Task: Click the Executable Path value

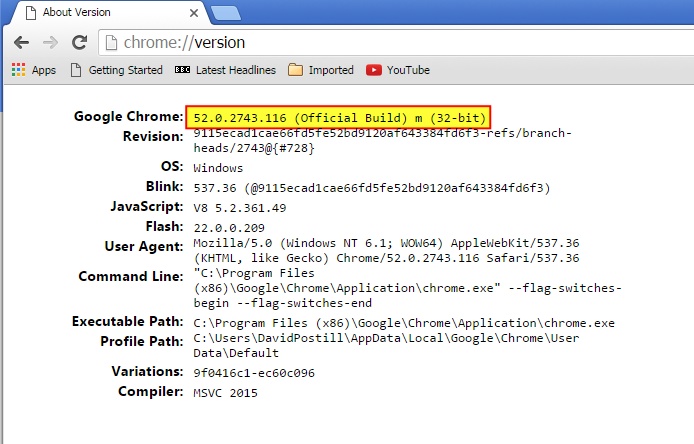Action: [x=404, y=323]
